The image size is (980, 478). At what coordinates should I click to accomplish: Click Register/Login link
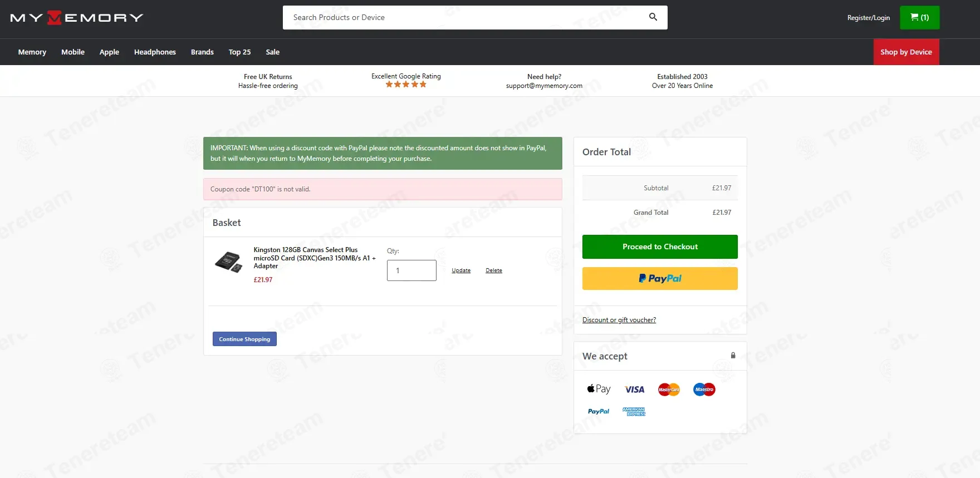(x=869, y=18)
